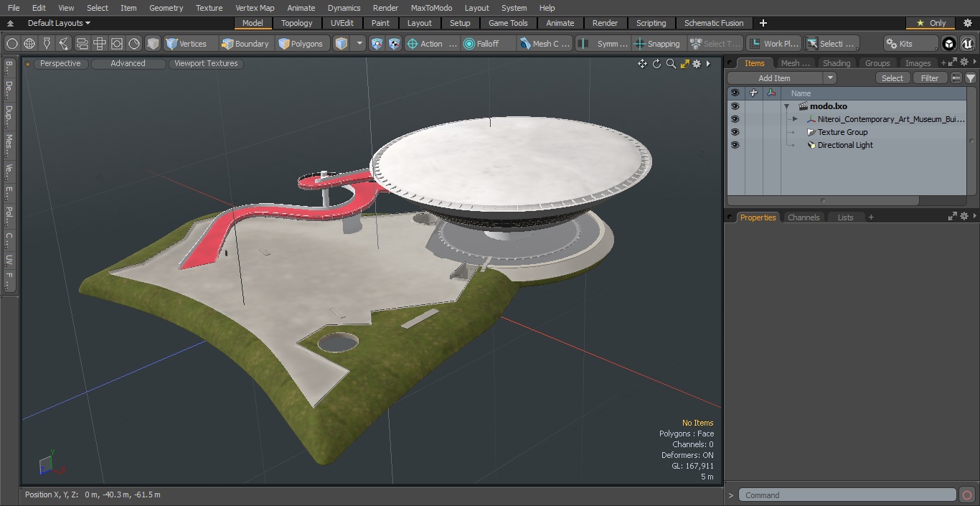Screen dimensions: 980x506
Task: Click the viewport move crosshair icon
Action: coord(642,64)
